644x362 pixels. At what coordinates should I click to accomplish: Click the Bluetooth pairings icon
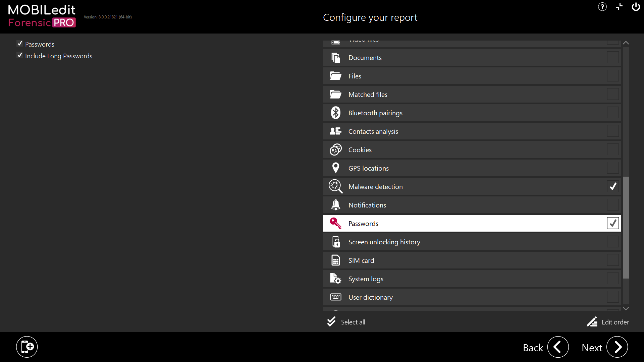pyautogui.click(x=335, y=113)
